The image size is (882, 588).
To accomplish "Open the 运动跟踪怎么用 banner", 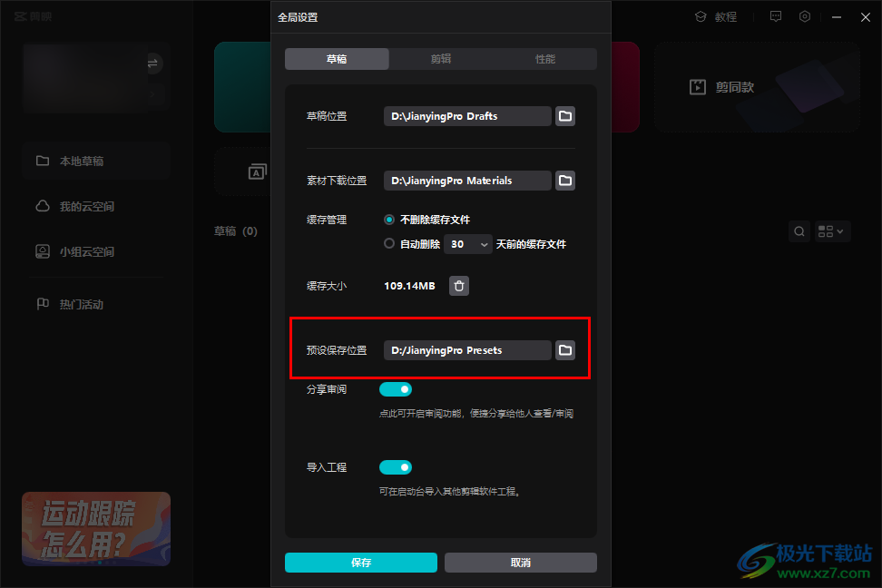I will point(96,529).
